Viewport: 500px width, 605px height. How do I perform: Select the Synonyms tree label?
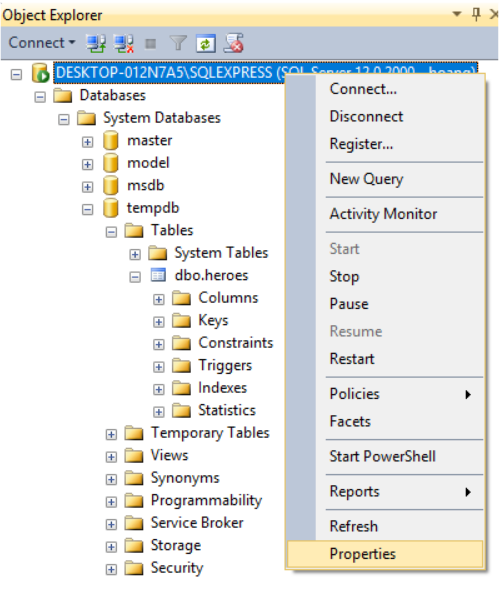click(185, 478)
